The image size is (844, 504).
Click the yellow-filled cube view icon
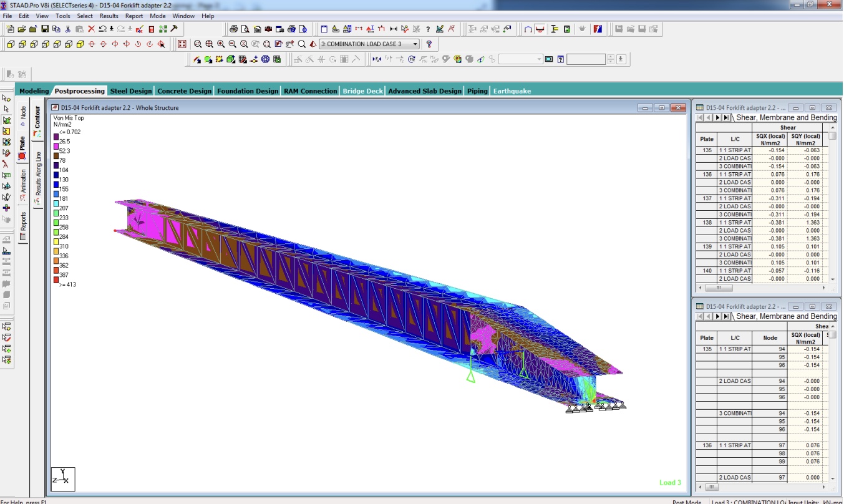(x=80, y=44)
